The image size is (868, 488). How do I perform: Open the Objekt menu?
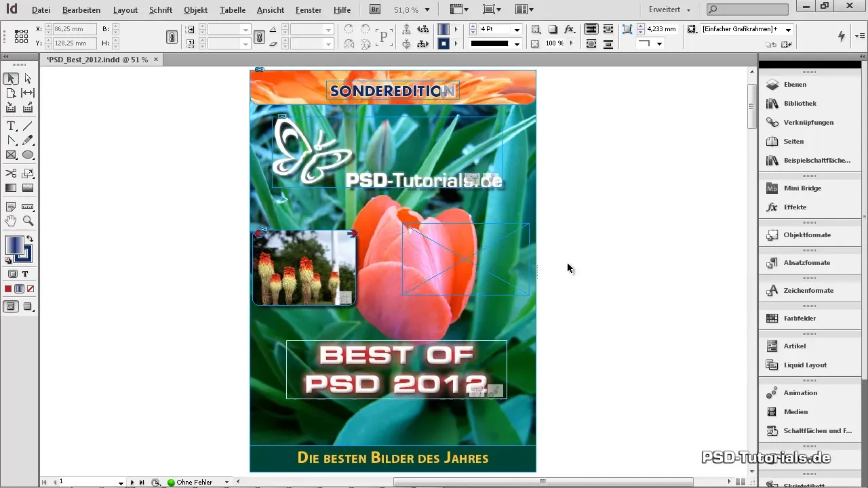coord(196,10)
